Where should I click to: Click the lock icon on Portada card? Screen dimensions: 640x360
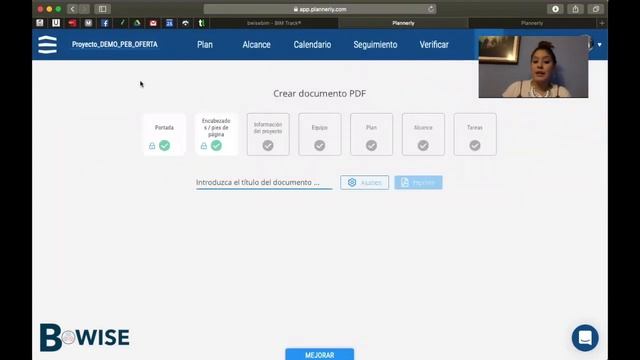[x=152, y=146]
